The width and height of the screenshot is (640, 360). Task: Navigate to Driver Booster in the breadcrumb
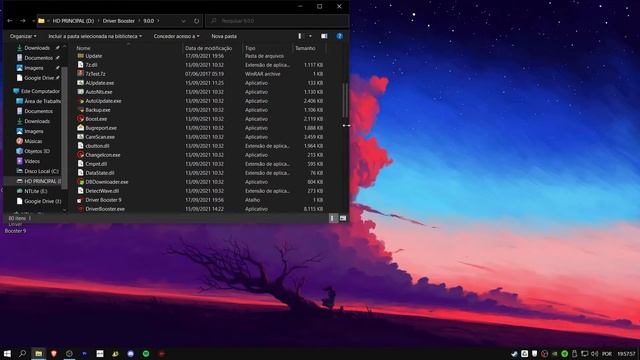pyautogui.click(x=119, y=21)
